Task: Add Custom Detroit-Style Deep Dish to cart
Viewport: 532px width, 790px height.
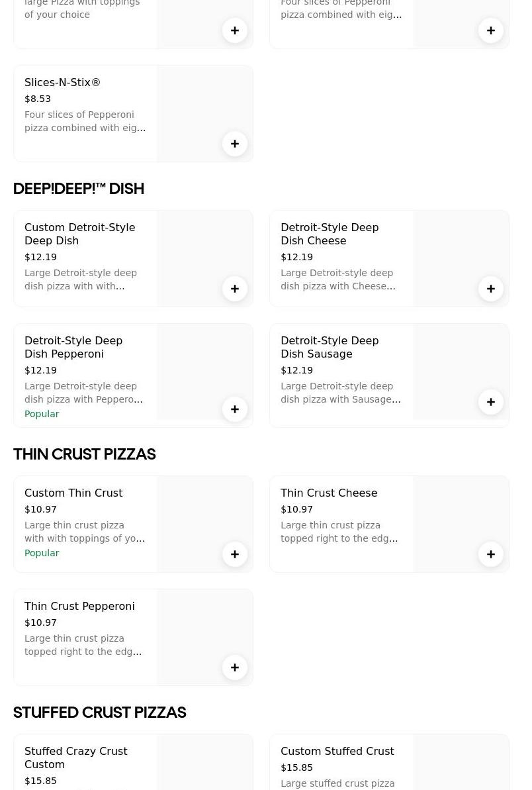Action: pos(235,289)
